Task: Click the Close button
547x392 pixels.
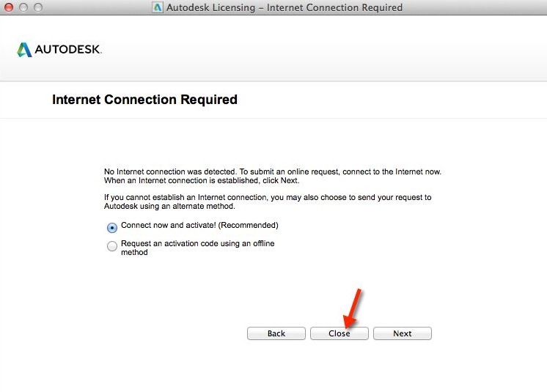Action: (339, 333)
